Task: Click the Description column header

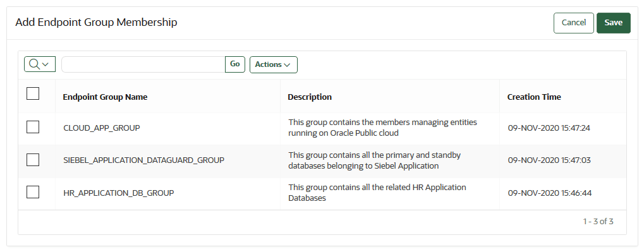Action: pos(310,97)
